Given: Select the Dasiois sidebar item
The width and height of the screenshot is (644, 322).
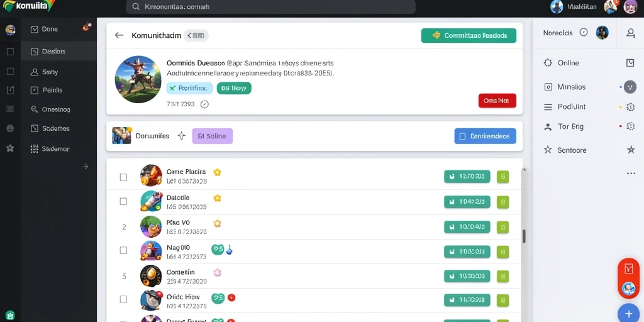Looking at the screenshot, I should 58,52.
